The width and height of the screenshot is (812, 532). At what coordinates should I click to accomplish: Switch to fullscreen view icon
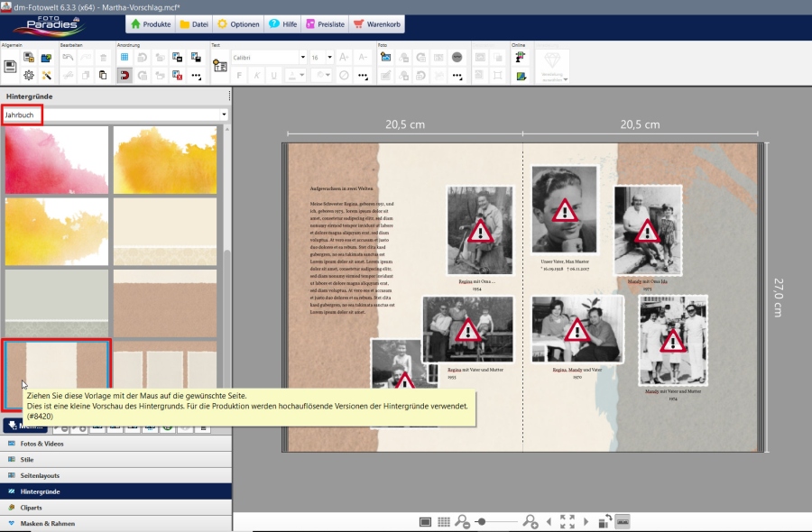(x=567, y=522)
